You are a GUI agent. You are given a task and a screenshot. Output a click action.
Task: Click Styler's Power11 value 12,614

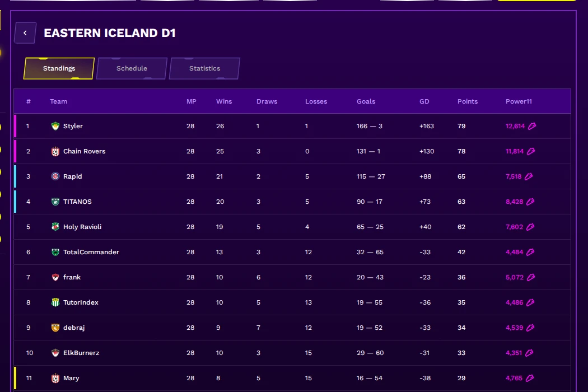click(x=515, y=126)
